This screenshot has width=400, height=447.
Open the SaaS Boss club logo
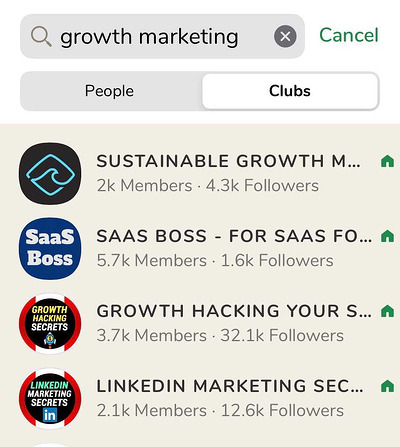point(50,248)
